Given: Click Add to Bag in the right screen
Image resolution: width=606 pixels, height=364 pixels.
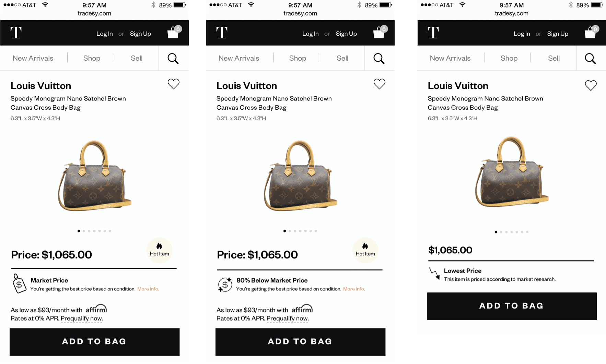Looking at the screenshot, I should (512, 306).
